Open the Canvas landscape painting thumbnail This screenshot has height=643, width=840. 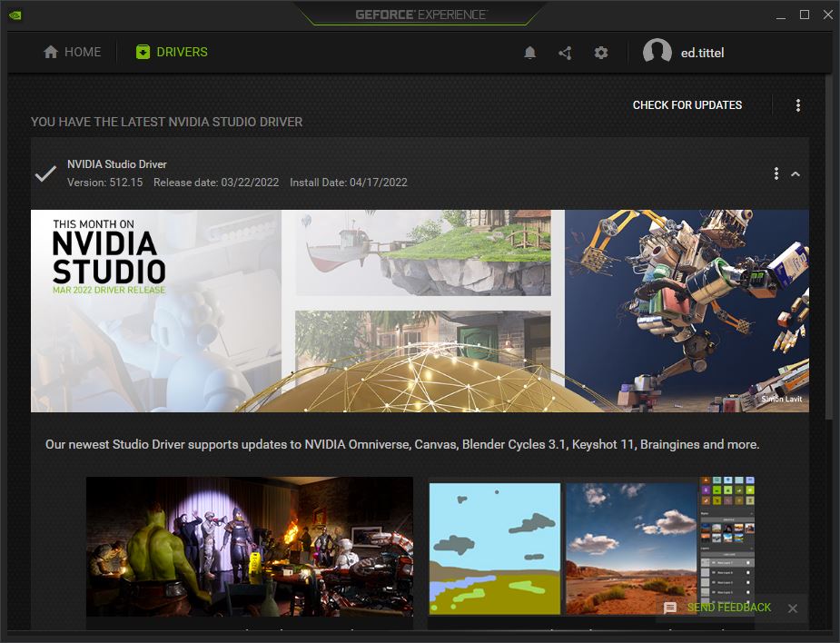(591, 547)
